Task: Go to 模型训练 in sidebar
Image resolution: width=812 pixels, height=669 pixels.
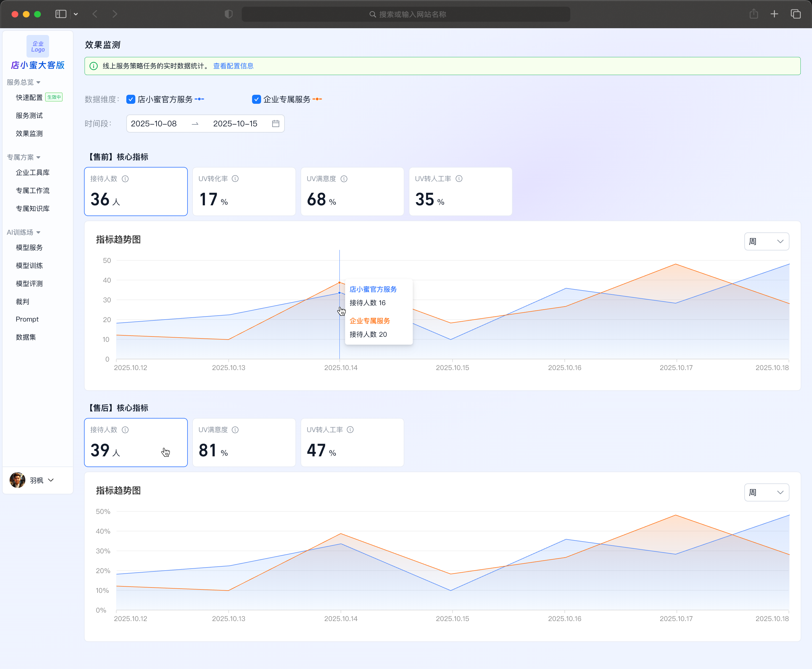Action: point(29,265)
